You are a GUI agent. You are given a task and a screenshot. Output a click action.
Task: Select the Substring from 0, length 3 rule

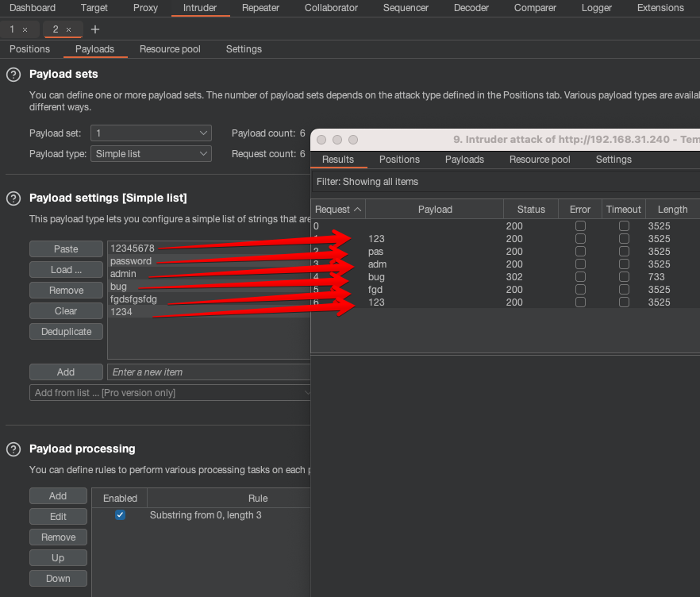pyautogui.click(x=206, y=515)
